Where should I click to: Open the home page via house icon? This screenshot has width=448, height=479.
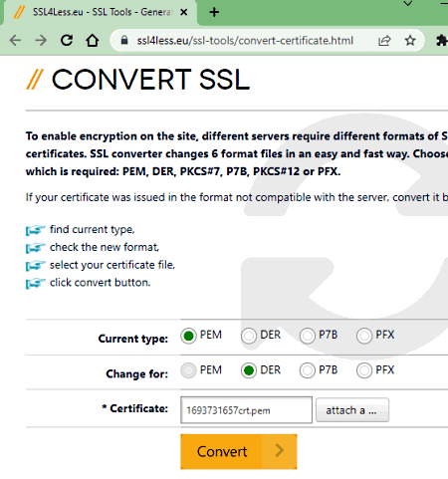[x=93, y=41]
